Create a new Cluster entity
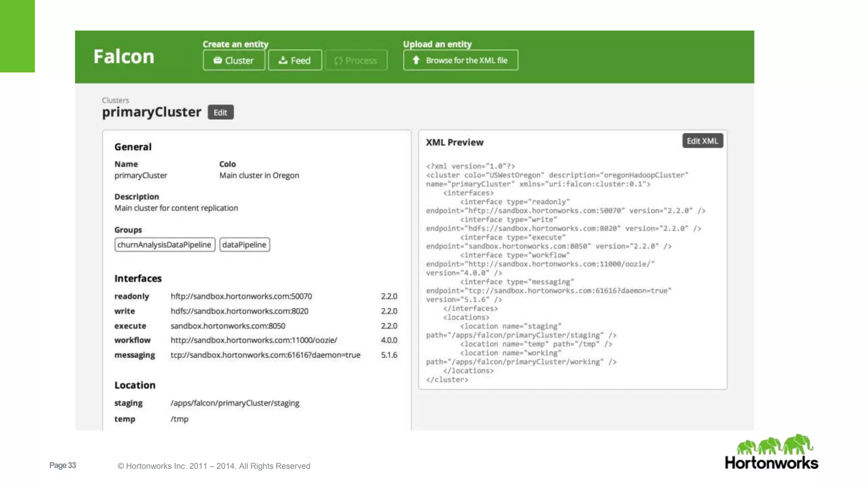Viewport: 868px width, 488px height. [x=234, y=60]
